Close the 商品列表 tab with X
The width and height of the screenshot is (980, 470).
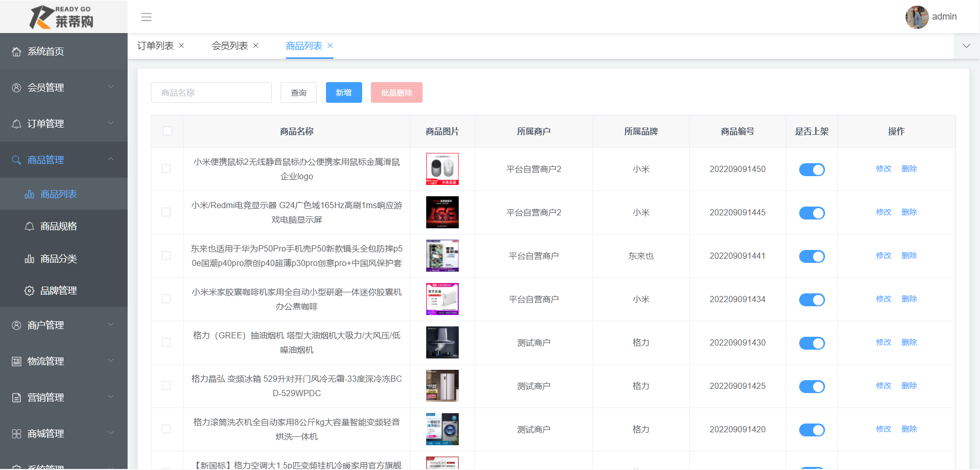click(x=330, y=46)
